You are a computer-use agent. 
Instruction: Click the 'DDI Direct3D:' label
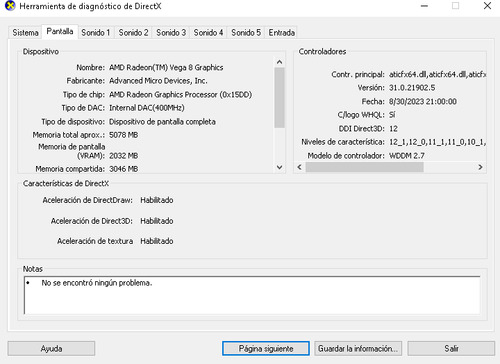(x=362, y=129)
